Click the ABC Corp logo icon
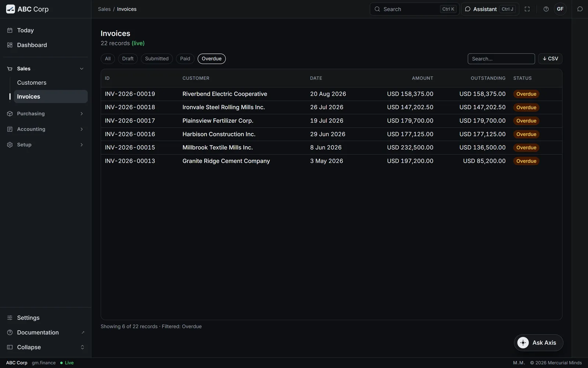The height and width of the screenshot is (368, 588). [x=11, y=9]
